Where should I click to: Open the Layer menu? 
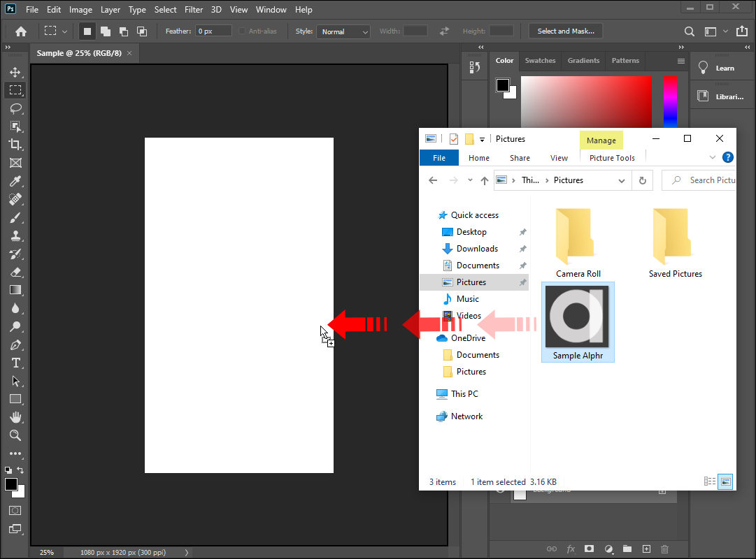point(110,10)
